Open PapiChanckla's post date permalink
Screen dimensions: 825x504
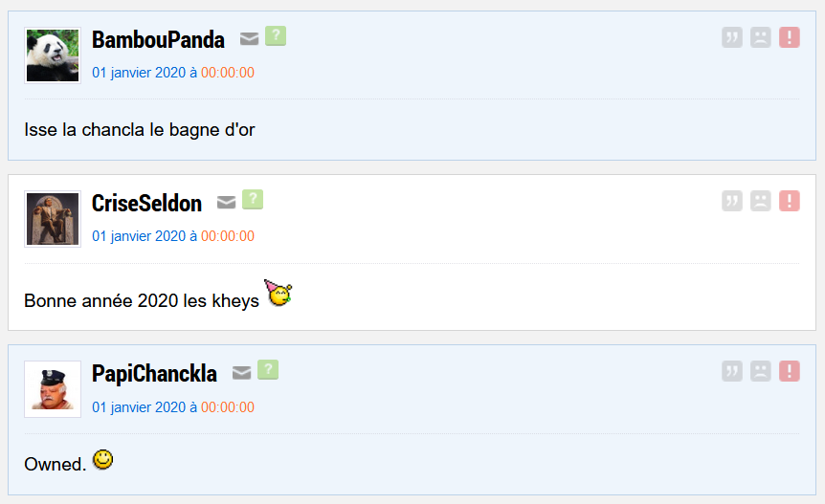[x=173, y=406]
